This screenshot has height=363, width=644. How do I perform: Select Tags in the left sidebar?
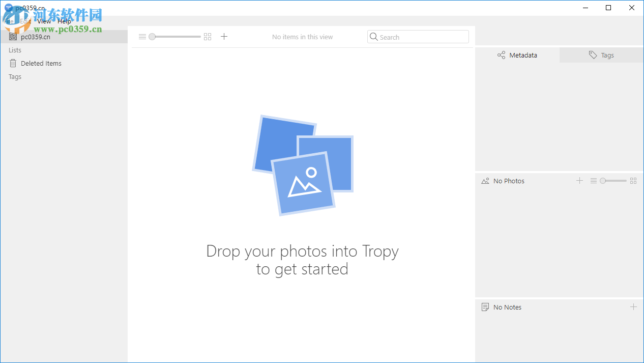click(x=15, y=76)
